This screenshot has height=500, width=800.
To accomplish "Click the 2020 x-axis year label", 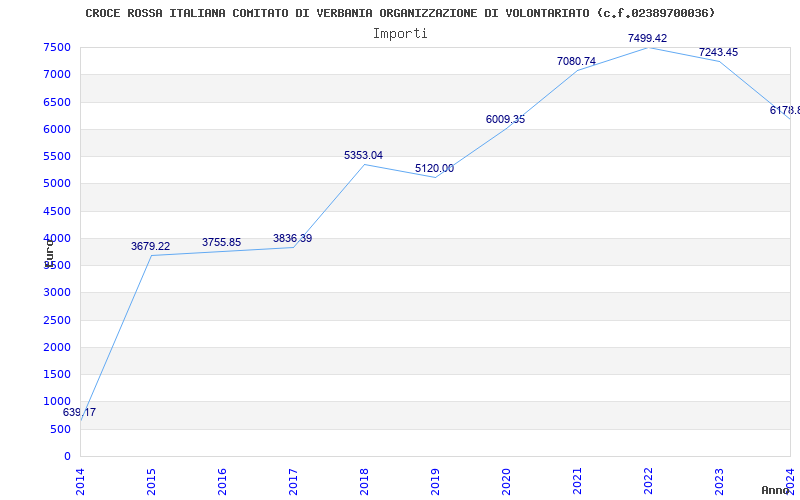I will (505, 482).
